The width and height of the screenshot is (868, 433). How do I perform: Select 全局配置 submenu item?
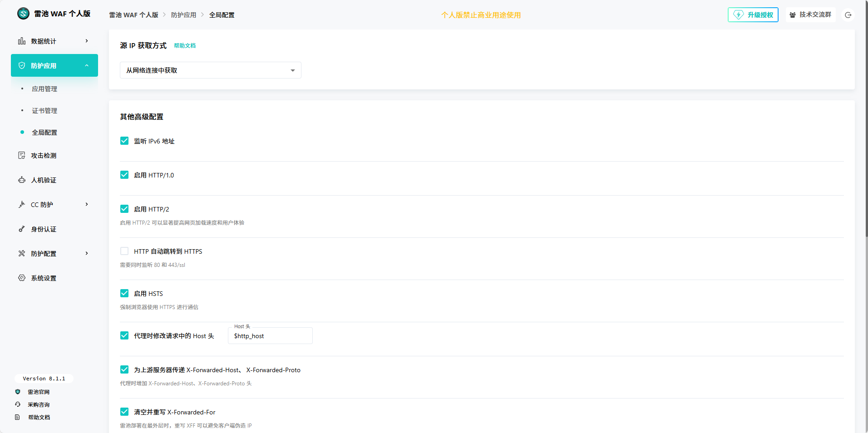click(44, 133)
